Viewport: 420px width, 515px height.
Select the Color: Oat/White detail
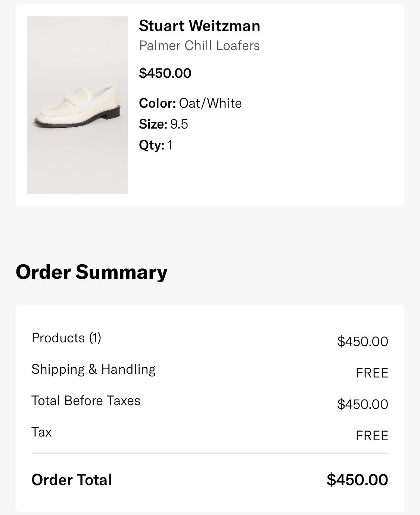pos(190,103)
